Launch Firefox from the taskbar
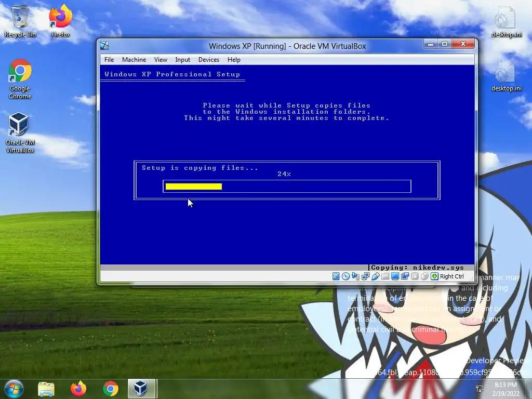 pyautogui.click(x=78, y=389)
